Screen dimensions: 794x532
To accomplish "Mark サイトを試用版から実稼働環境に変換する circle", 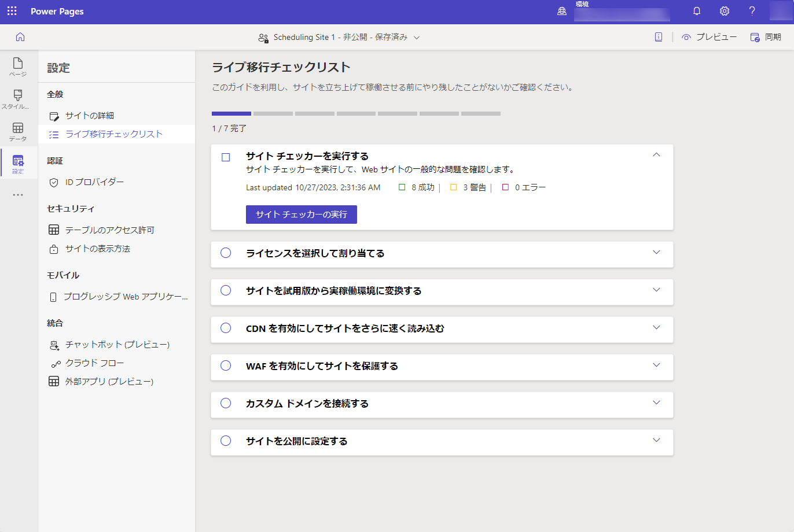I will pyautogui.click(x=226, y=290).
